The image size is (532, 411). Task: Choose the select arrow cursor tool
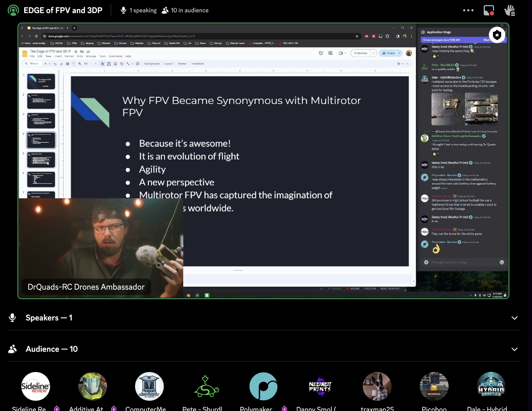102,64
